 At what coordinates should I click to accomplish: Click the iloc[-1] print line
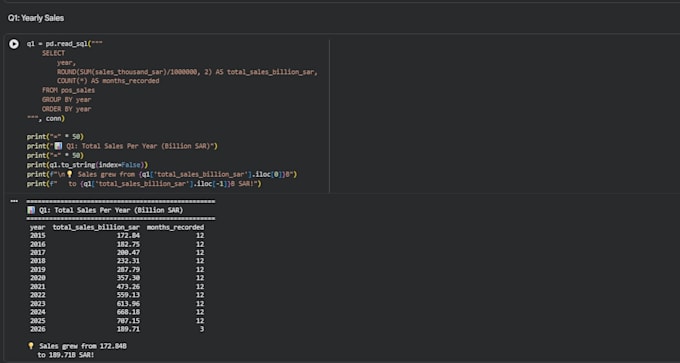point(144,184)
